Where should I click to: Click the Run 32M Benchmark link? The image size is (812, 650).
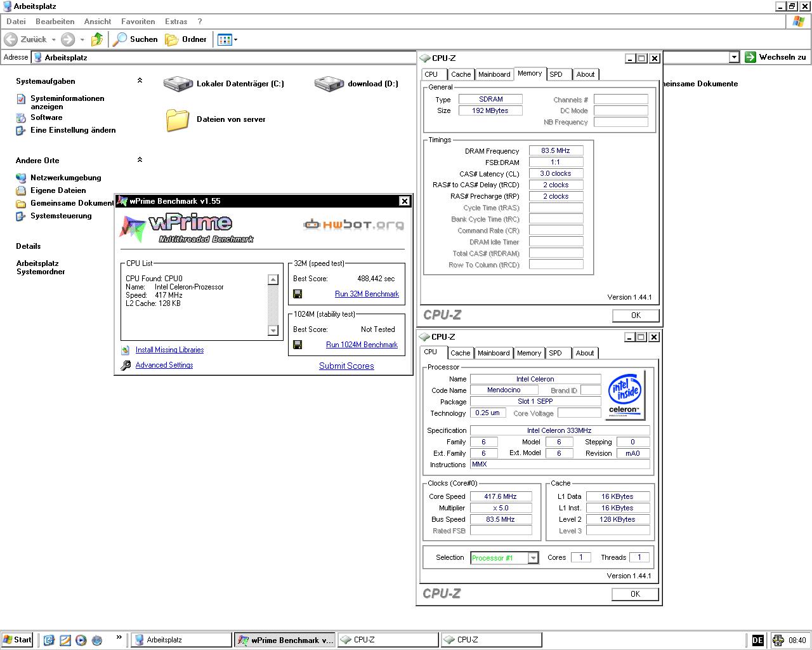tap(367, 294)
